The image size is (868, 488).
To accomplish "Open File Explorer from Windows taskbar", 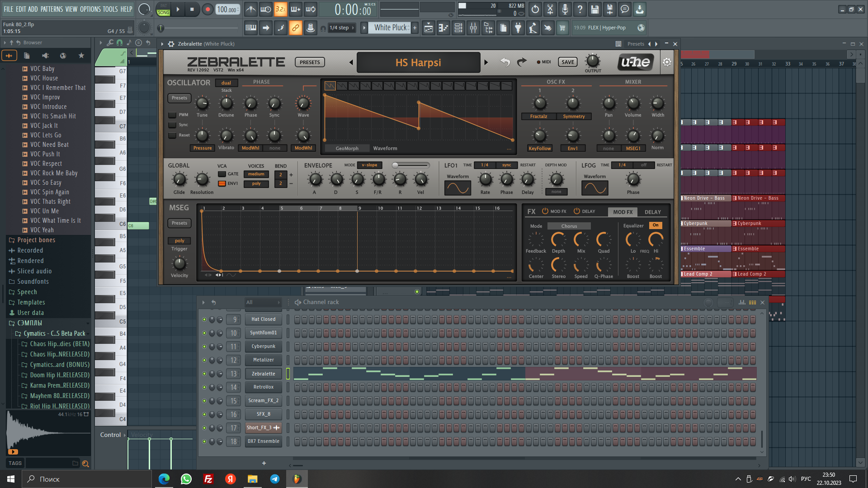I will pos(252,479).
